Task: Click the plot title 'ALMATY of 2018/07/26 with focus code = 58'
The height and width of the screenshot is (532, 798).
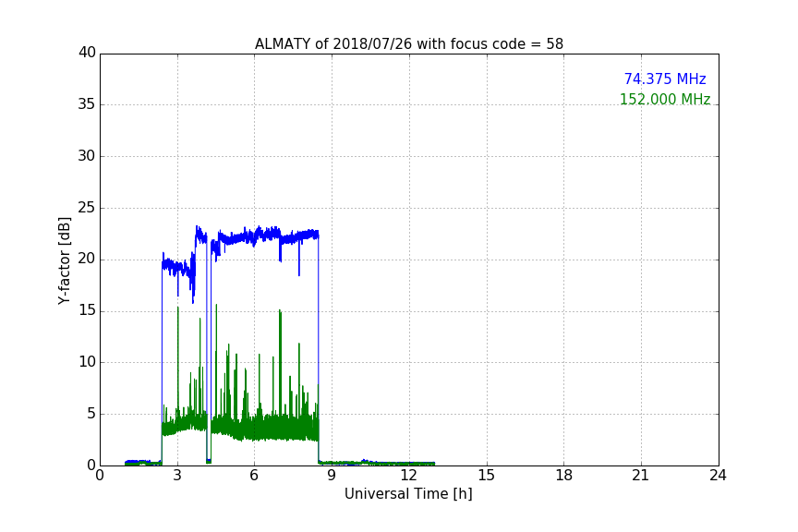Action: click(408, 44)
